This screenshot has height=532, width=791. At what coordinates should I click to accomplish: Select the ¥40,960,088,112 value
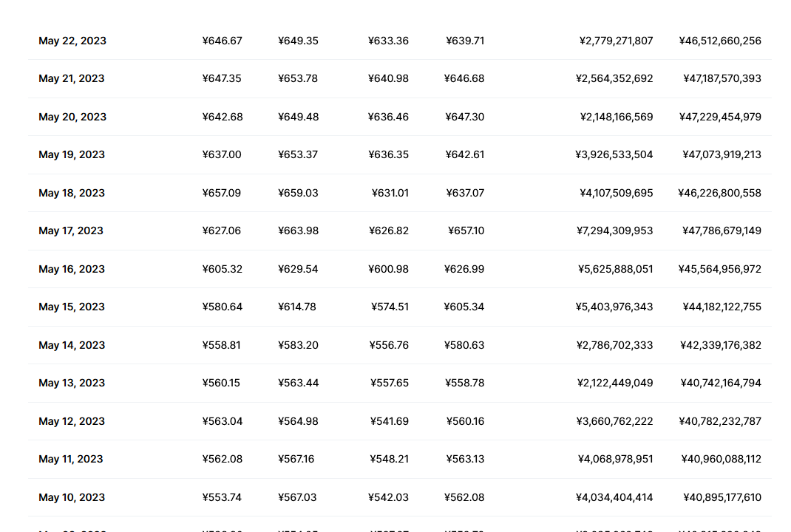click(x=721, y=459)
